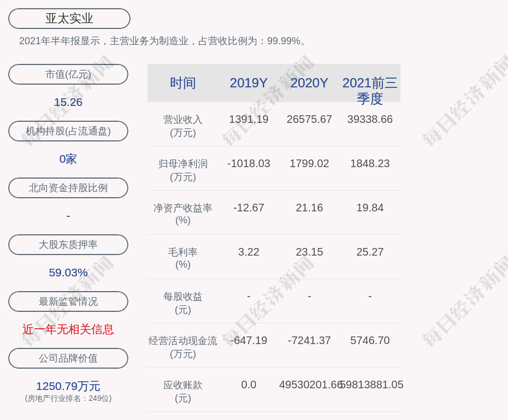Click the pledge rate value 59.03%
This screenshot has width=508, height=420.
[68, 273]
